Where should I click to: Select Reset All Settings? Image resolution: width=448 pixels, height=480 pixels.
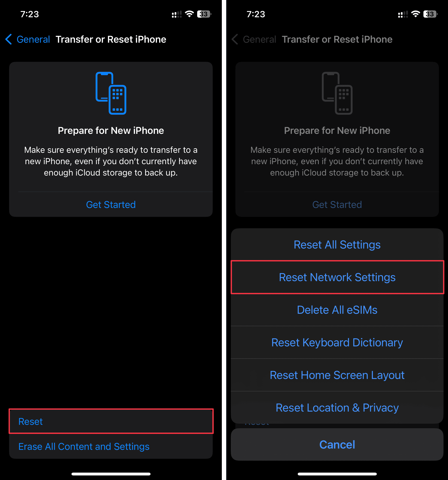[x=337, y=245]
